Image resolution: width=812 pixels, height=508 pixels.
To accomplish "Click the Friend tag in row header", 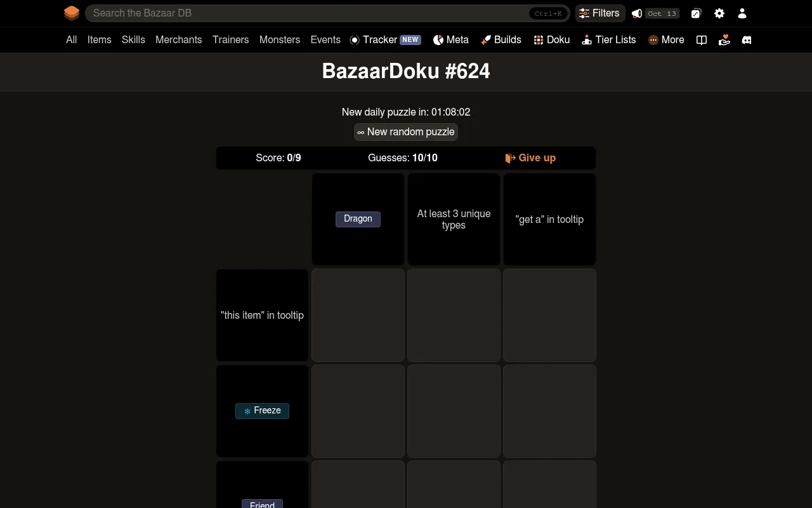I will 262,504.
